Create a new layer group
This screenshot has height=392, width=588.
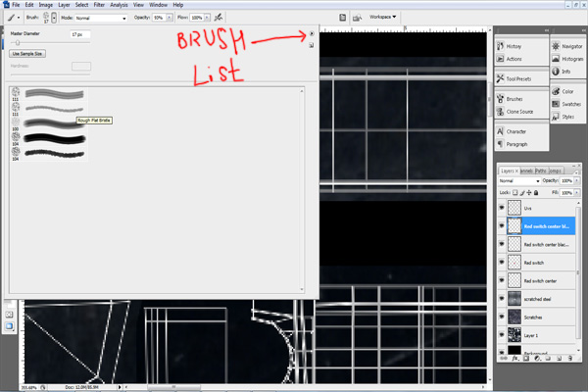coord(548,359)
